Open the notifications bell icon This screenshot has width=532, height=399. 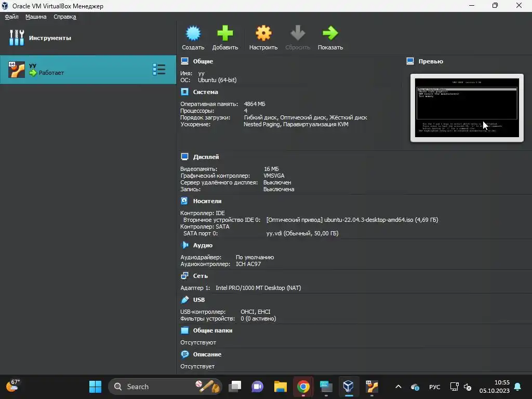[x=518, y=387]
